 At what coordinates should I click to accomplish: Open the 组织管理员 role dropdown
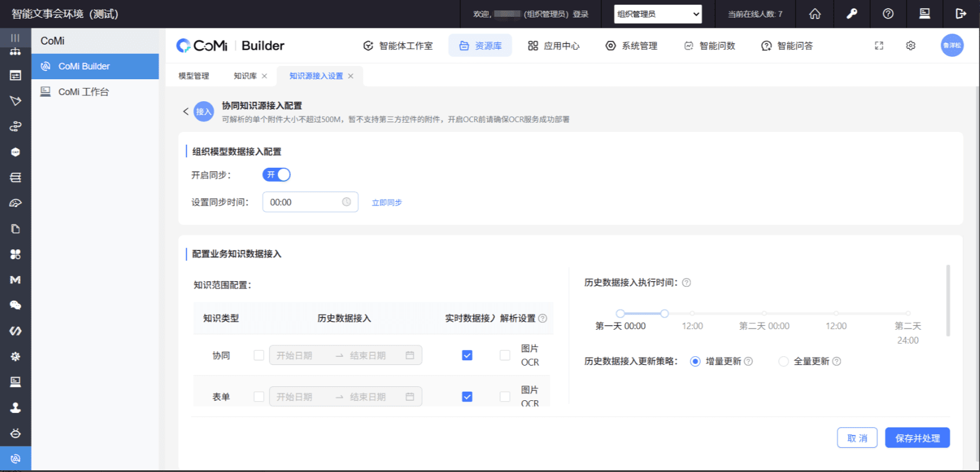click(x=658, y=14)
